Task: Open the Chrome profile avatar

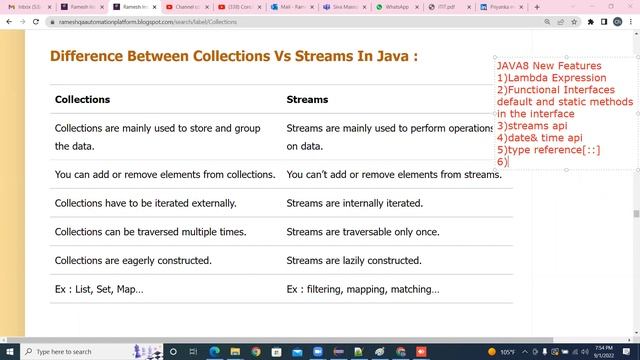Action: coord(618,22)
